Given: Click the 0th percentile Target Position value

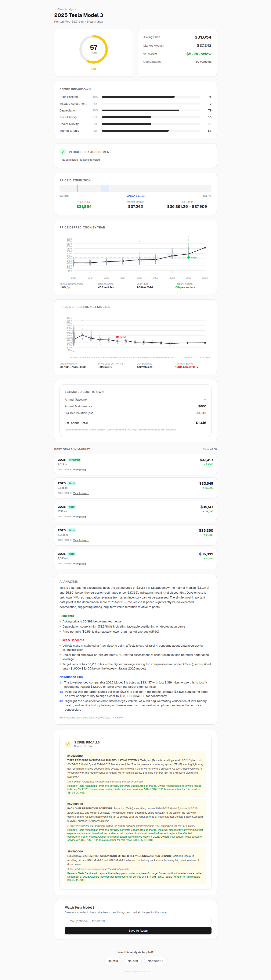Looking at the screenshot, I should point(185,288).
